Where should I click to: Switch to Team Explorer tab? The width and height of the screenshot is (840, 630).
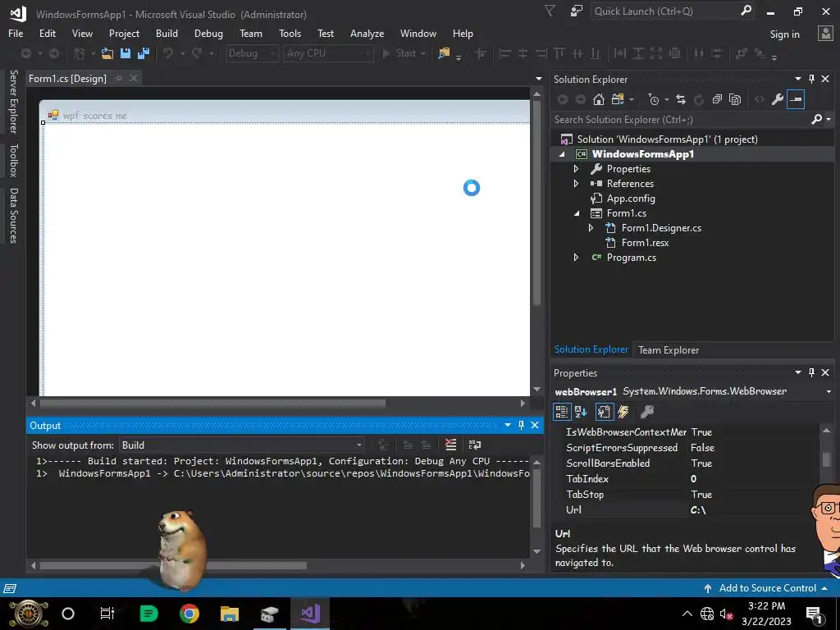point(668,349)
